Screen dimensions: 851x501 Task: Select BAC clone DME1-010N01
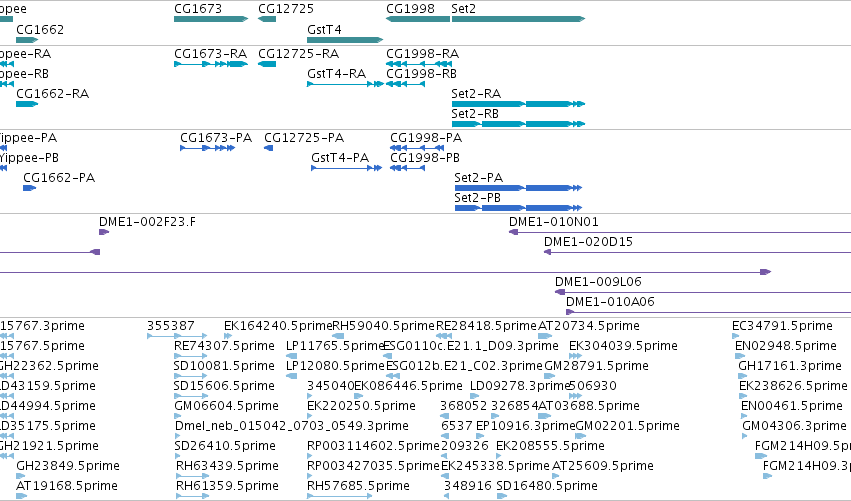[x=680, y=232]
